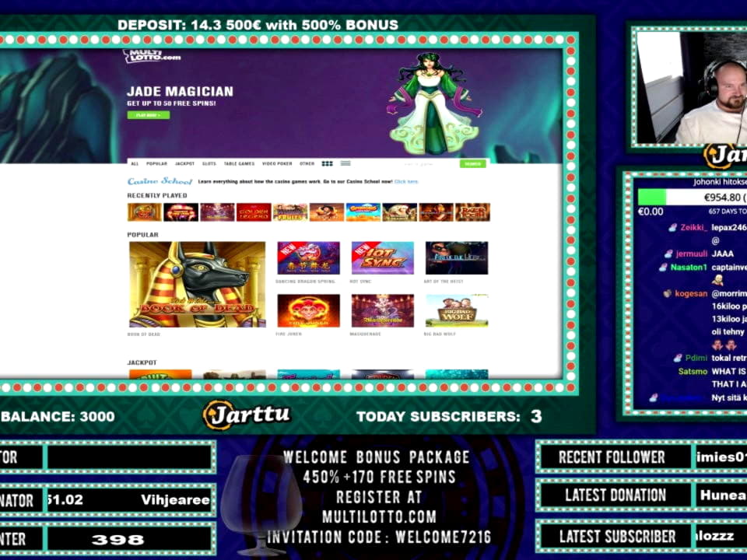Click the Jade Magician character image
Viewport: 747px width, 560px height.
434,103
